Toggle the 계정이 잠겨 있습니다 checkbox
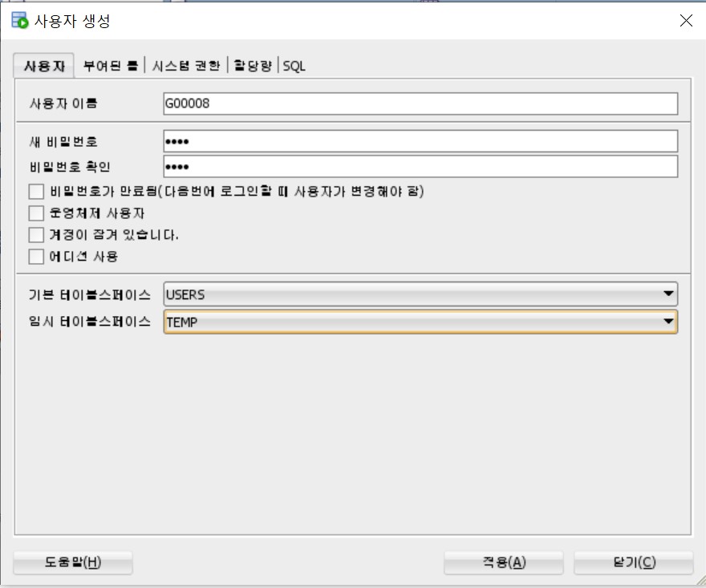Image resolution: width=706 pixels, height=588 pixels. [35, 235]
